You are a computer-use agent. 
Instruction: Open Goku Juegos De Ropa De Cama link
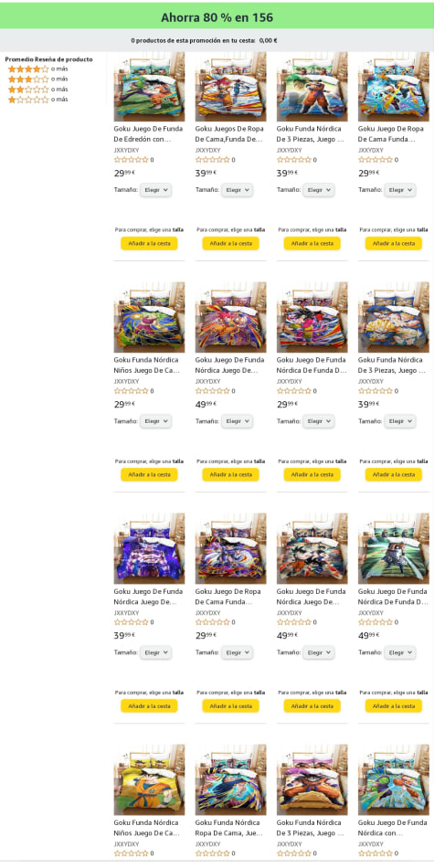(x=229, y=134)
